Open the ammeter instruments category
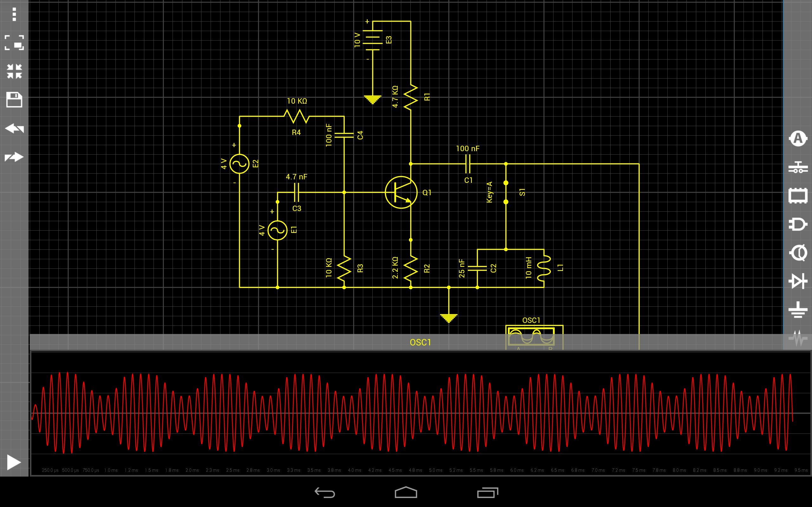Screen dimensions: 812x507 coord(798,138)
